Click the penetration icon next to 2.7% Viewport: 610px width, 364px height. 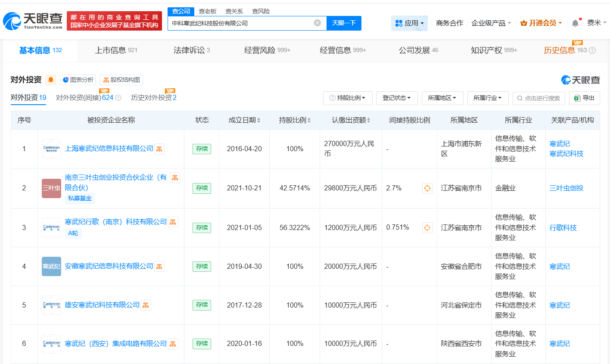427,188
